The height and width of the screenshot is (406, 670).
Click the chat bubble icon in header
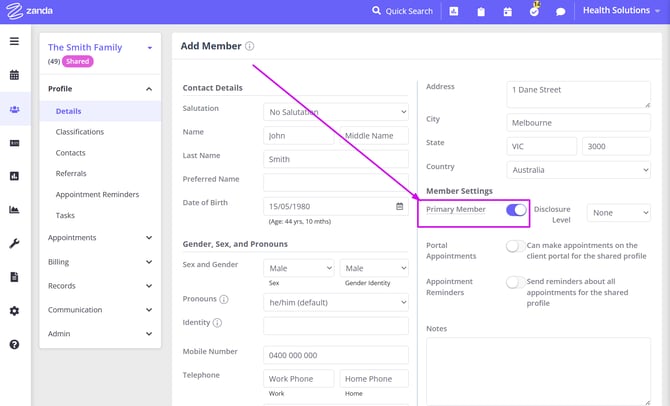coord(561,12)
